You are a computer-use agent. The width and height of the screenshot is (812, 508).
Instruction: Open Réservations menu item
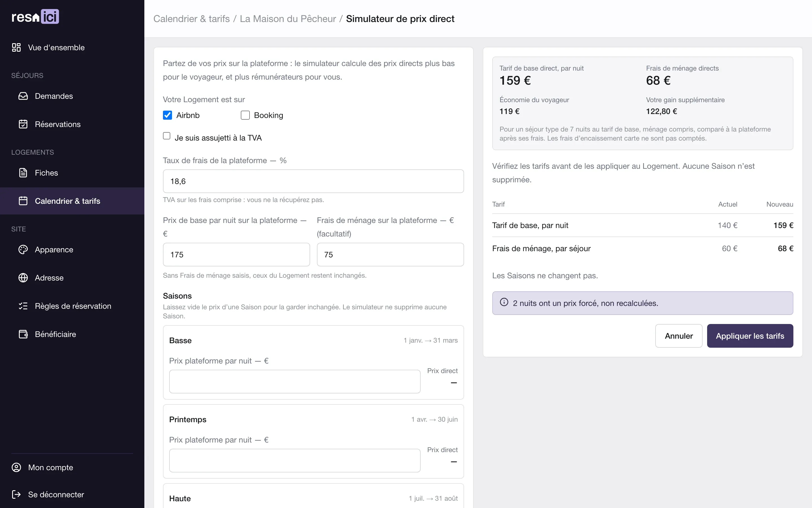[x=72, y=124]
